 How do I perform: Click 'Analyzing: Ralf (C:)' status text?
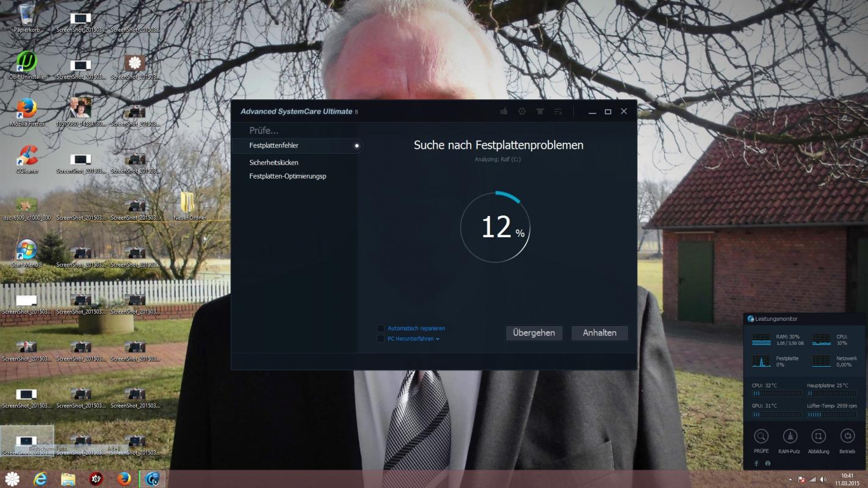point(497,159)
